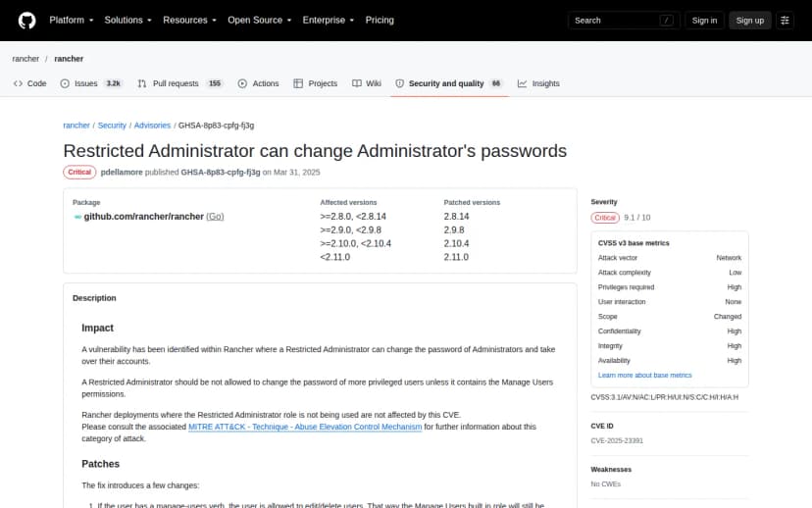The width and height of the screenshot is (812, 508).
Task: Click the Pull requests icon
Action: point(142,83)
